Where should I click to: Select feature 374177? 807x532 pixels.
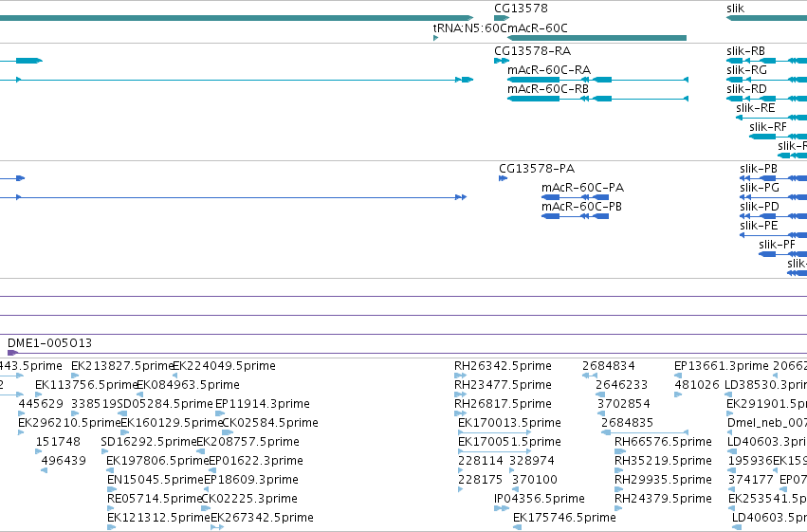(751, 480)
